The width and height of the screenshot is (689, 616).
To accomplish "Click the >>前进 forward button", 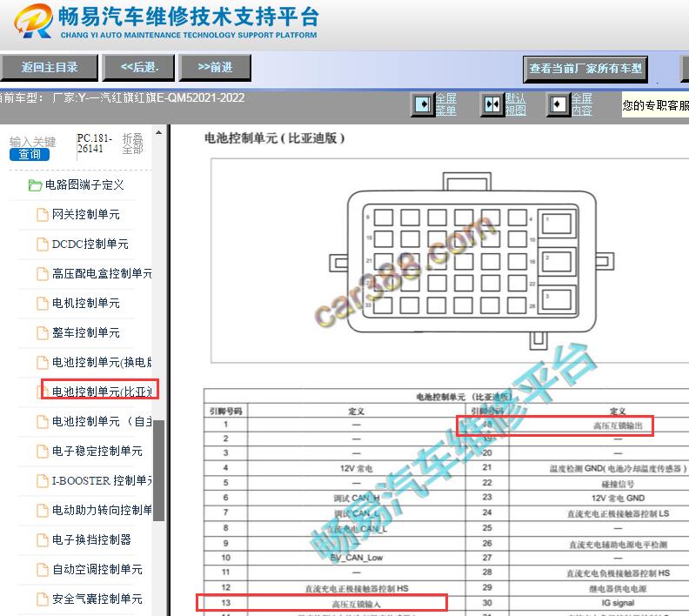I will point(215,68).
